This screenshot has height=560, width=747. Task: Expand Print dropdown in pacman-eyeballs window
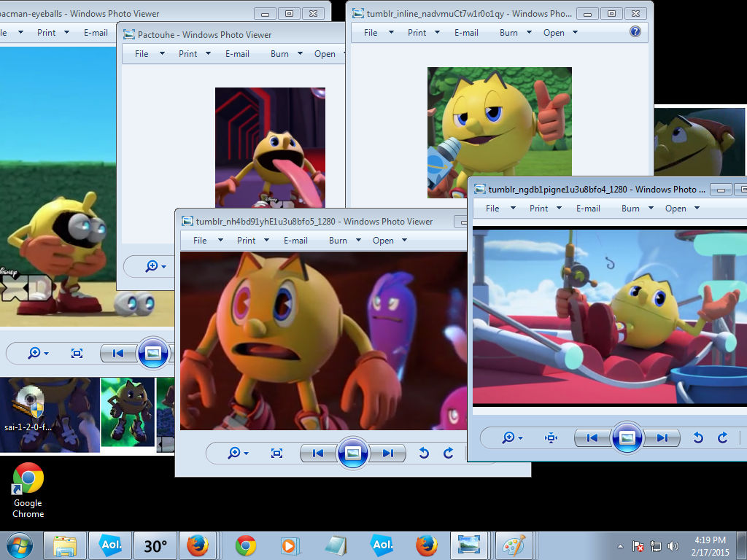click(x=66, y=32)
